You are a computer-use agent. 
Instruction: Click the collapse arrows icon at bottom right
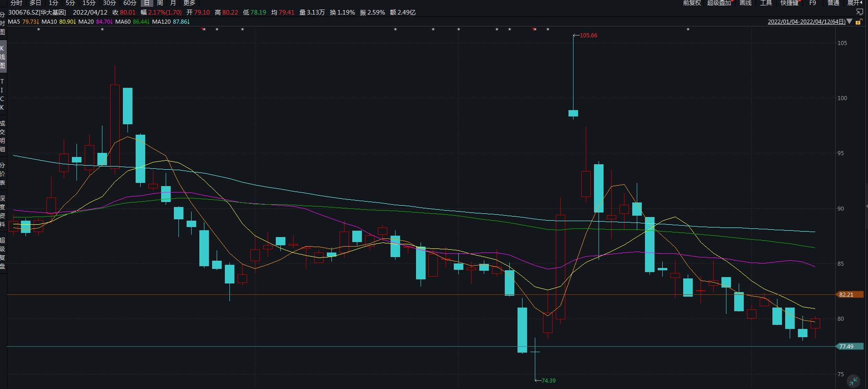click(853, 381)
